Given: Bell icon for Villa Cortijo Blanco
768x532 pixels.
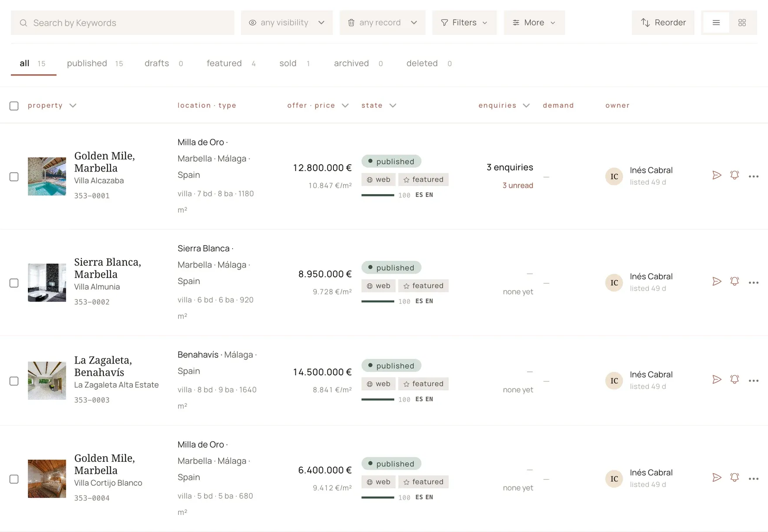Looking at the screenshot, I should tap(734, 477).
